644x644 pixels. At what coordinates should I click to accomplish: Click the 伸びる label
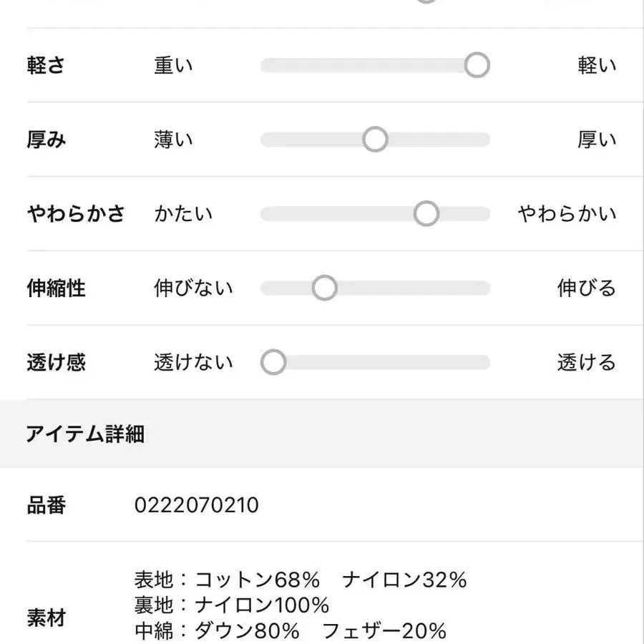(587, 288)
